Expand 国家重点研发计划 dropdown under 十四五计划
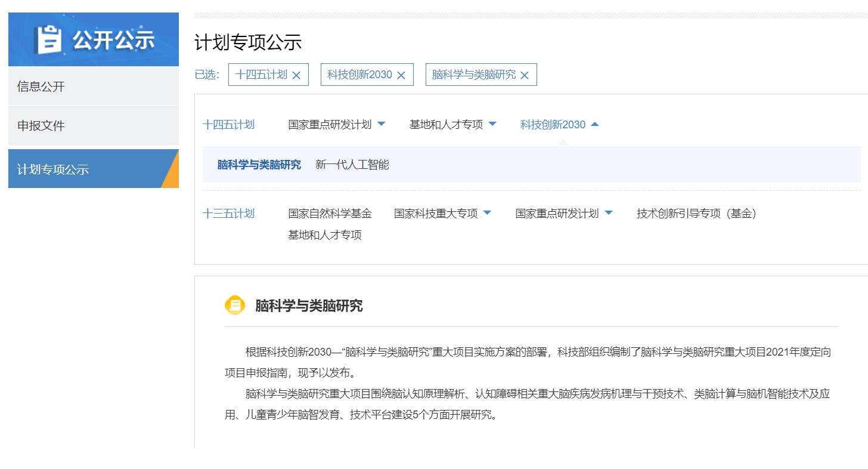 pyautogui.click(x=382, y=124)
